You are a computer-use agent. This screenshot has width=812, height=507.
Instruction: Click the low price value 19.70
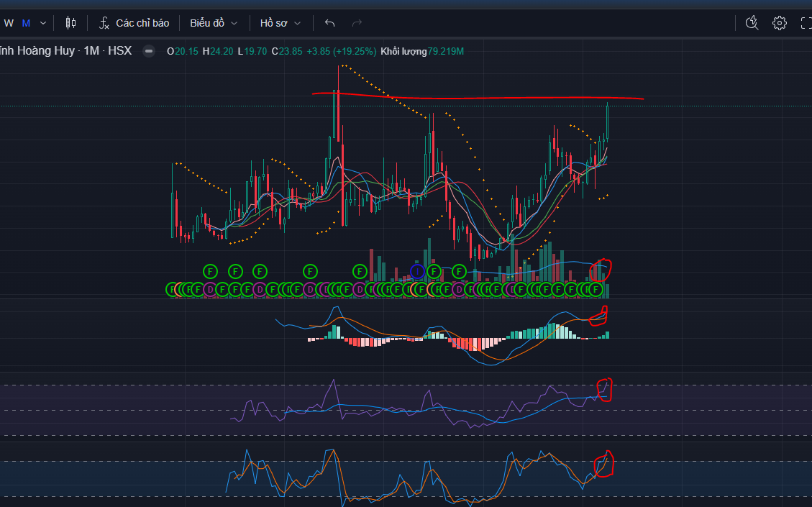point(255,51)
